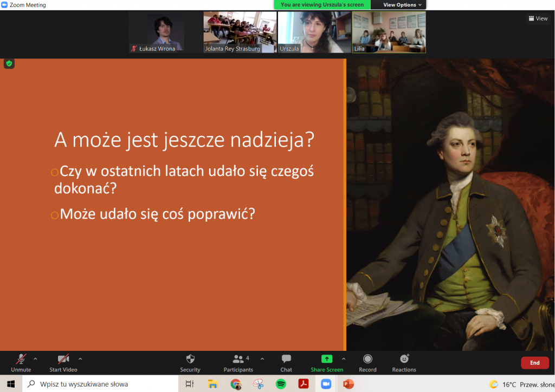Open the View layout menu
This screenshot has height=392, width=555.
point(538,18)
